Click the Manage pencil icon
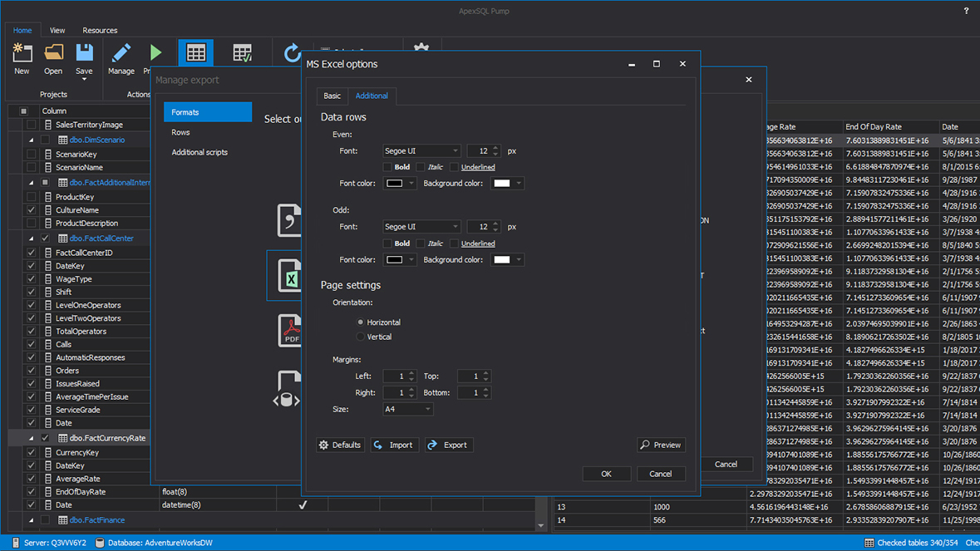Image resolution: width=980 pixels, height=551 pixels. [121, 52]
